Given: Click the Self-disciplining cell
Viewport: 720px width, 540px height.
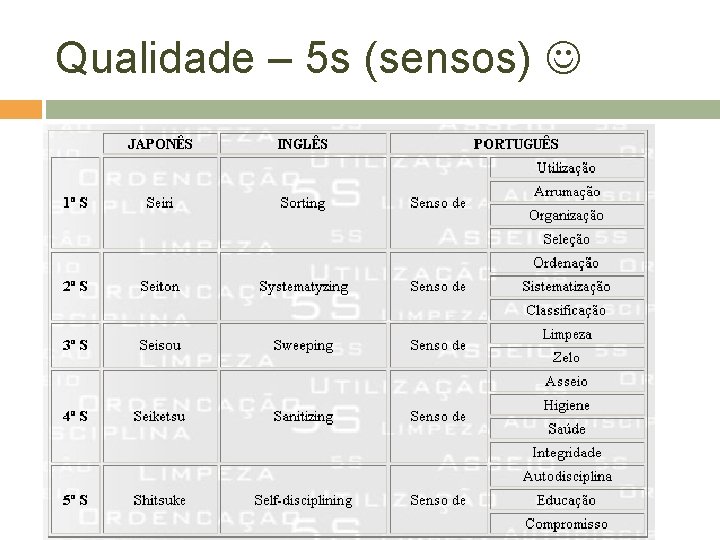Looking at the screenshot, I should coord(303,500).
